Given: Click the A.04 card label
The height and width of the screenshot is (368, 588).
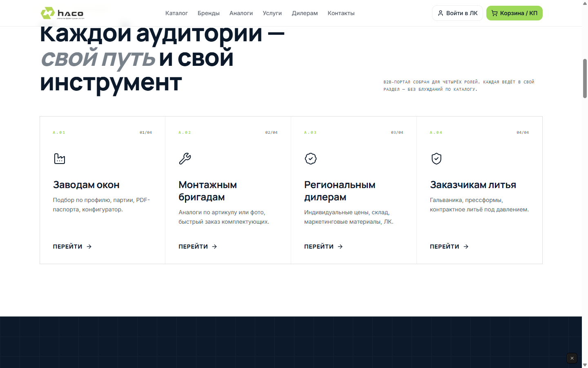Looking at the screenshot, I should pos(436,132).
